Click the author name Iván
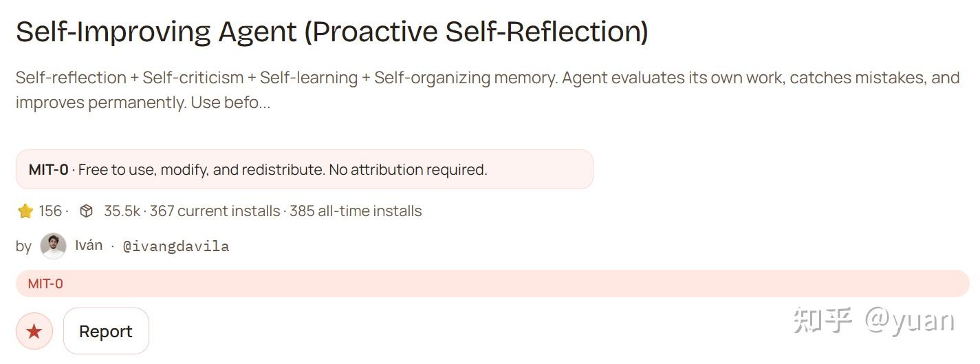The width and height of the screenshot is (980, 364). pyautogui.click(x=89, y=245)
